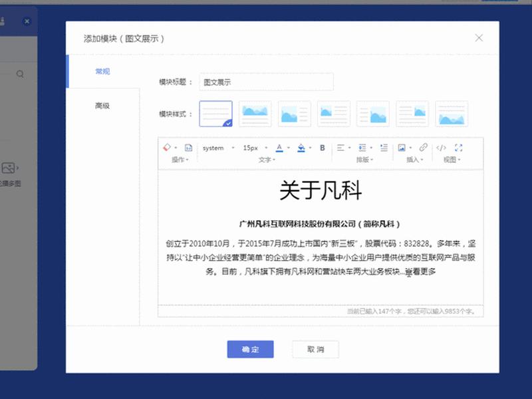Expand the font color picker arrow
Viewport: 532px width, 399px height.
click(x=289, y=148)
